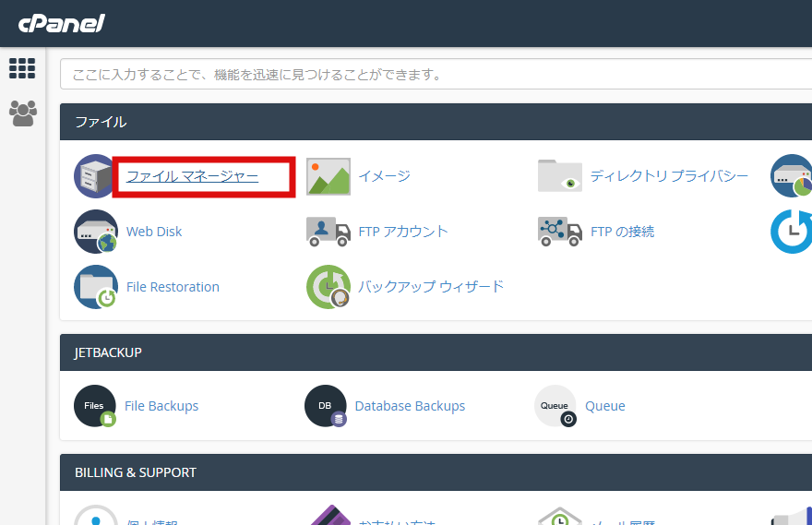The image size is (812, 525).
Task: Click the Files backup round icon
Action: click(x=95, y=406)
